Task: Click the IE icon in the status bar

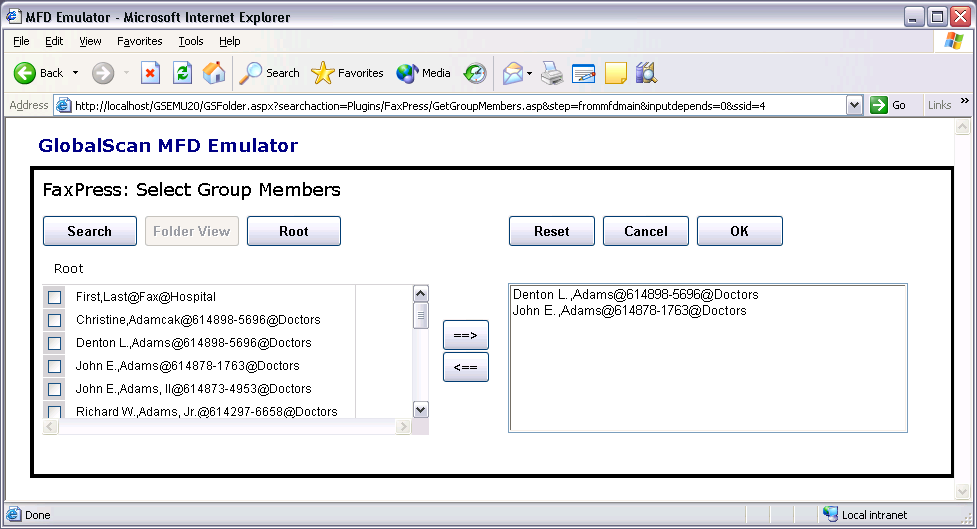Action: [x=13, y=515]
